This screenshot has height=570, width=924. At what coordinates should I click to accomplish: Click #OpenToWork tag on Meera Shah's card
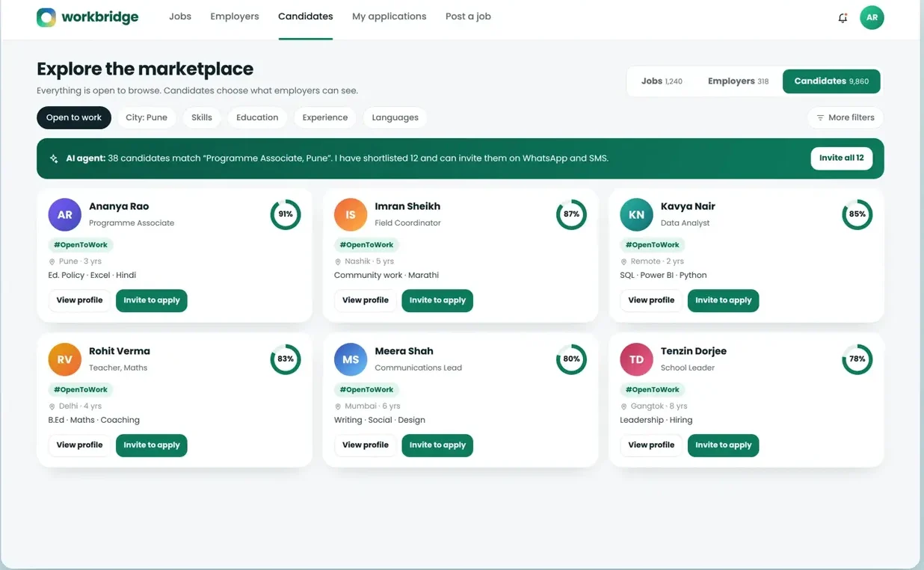point(366,390)
